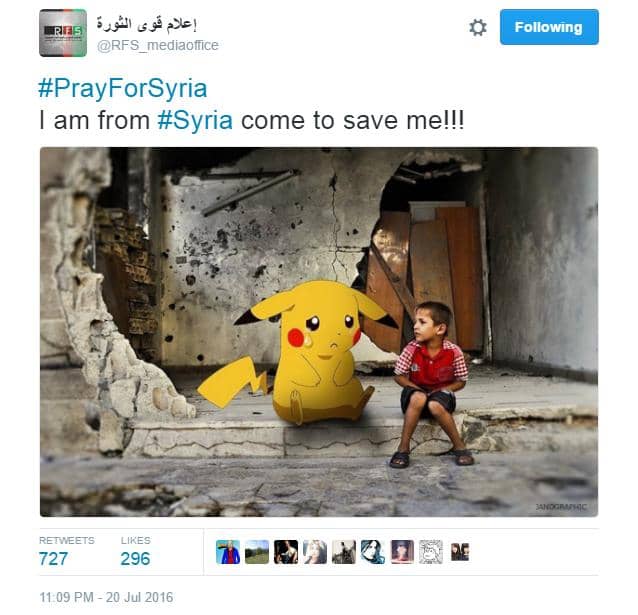The width and height of the screenshot is (638, 615).
Task: Open fifth liker avatar in gray tones
Action: (x=344, y=552)
